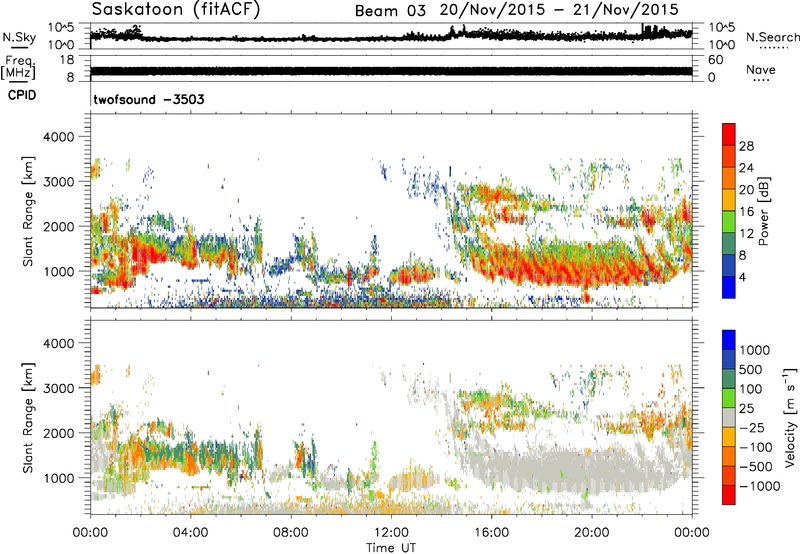
Task: Click the red bottom segment of the velocity color bar
Action: (729, 495)
